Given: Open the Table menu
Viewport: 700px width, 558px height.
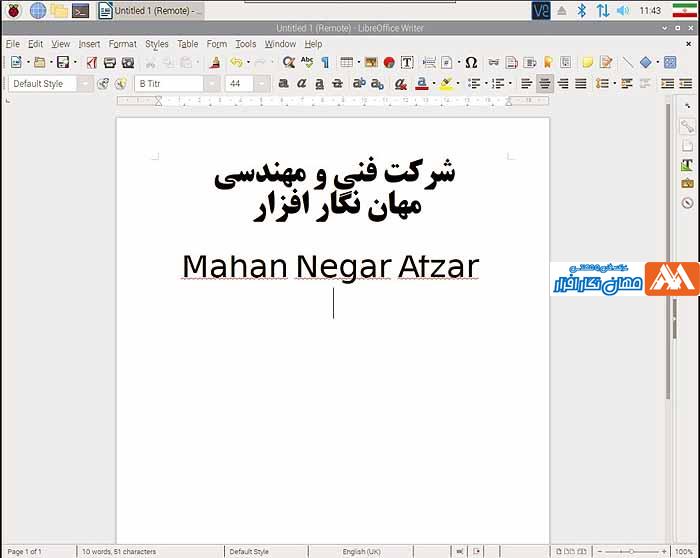Looking at the screenshot, I should coord(187,44).
